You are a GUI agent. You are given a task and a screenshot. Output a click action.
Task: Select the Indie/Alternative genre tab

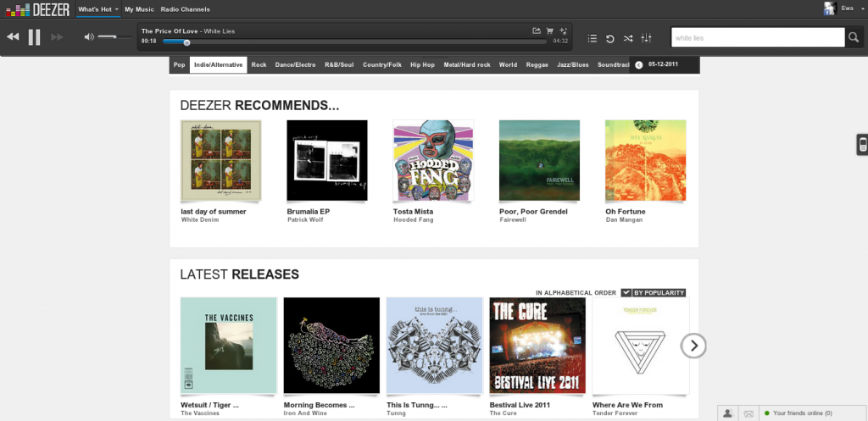coord(218,64)
